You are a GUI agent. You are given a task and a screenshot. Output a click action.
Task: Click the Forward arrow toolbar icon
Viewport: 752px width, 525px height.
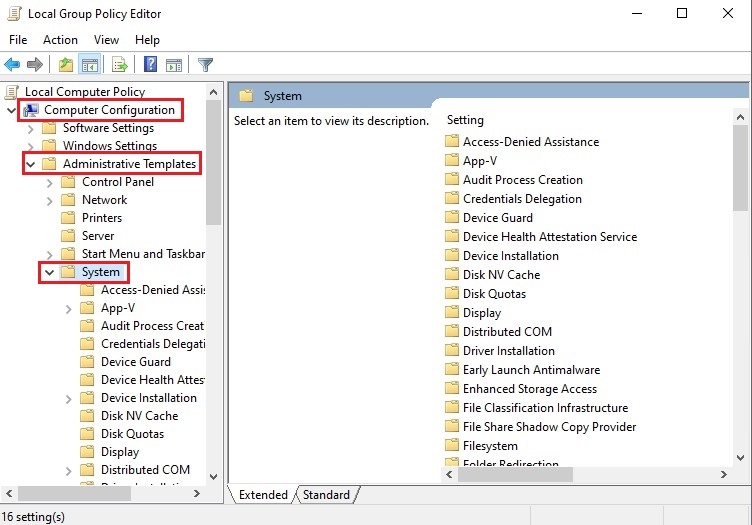35,64
